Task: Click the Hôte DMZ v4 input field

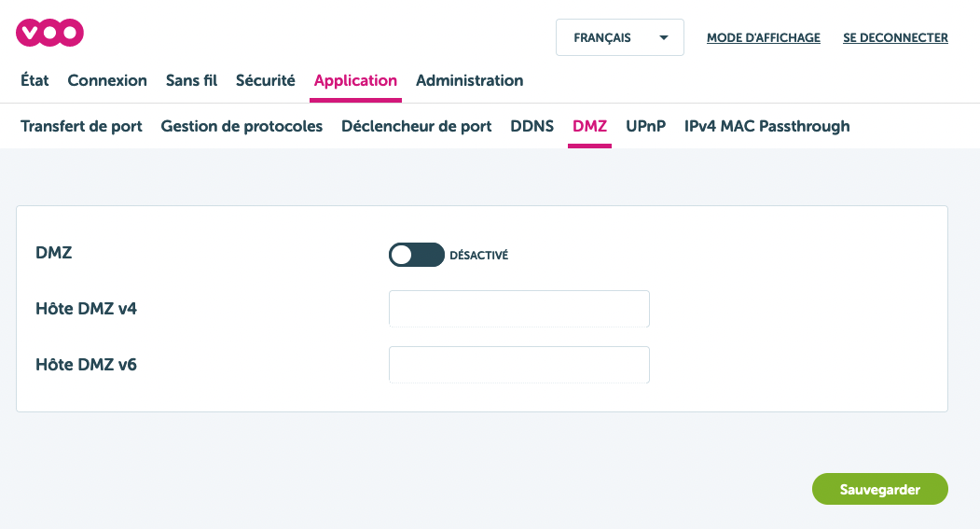Action: 518,309
